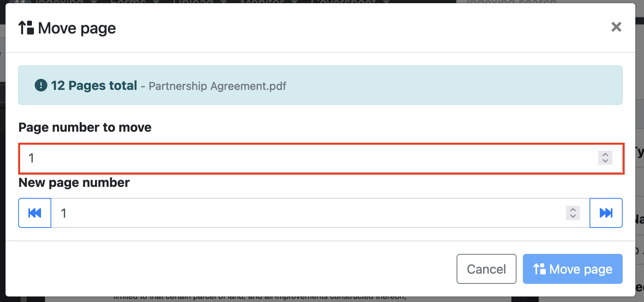Image resolution: width=644 pixels, height=302 pixels.
Task: Jump to first page with skip-backward icon
Action: pos(35,213)
